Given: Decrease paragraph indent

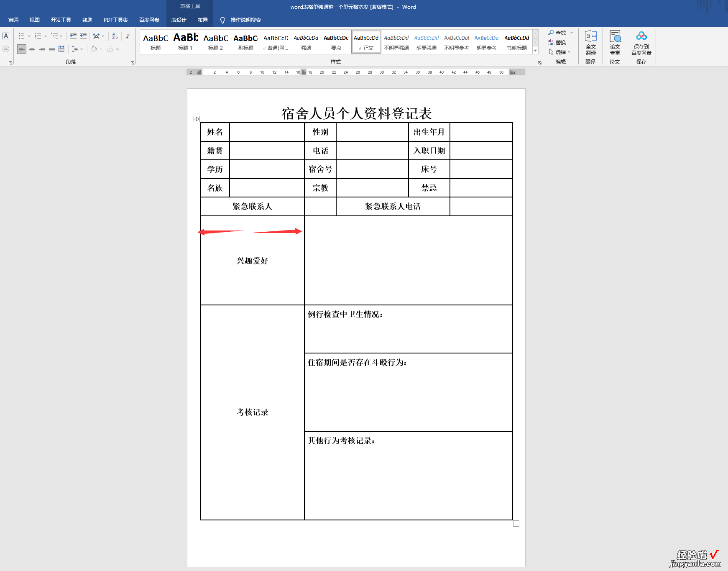Looking at the screenshot, I should (73, 36).
